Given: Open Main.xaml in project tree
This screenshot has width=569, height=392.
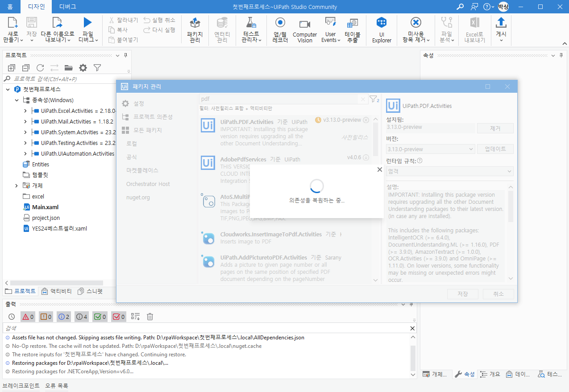Looking at the screenshot, I should 45,207.
